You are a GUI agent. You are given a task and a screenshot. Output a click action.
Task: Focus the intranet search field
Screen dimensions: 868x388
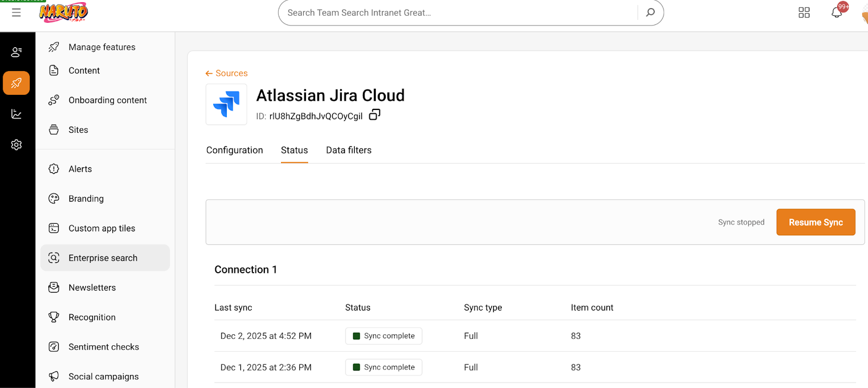click(456, 12)
